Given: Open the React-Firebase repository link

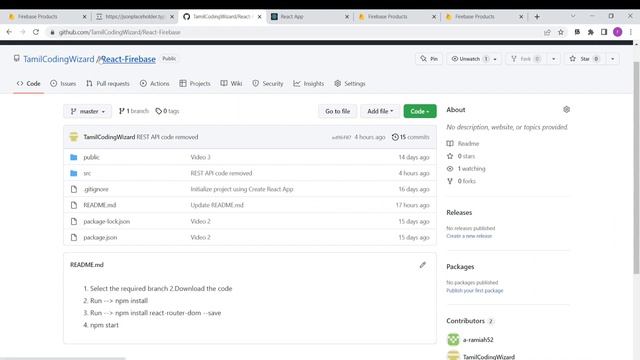Looking at the screenshot, I should click(128, 59).
